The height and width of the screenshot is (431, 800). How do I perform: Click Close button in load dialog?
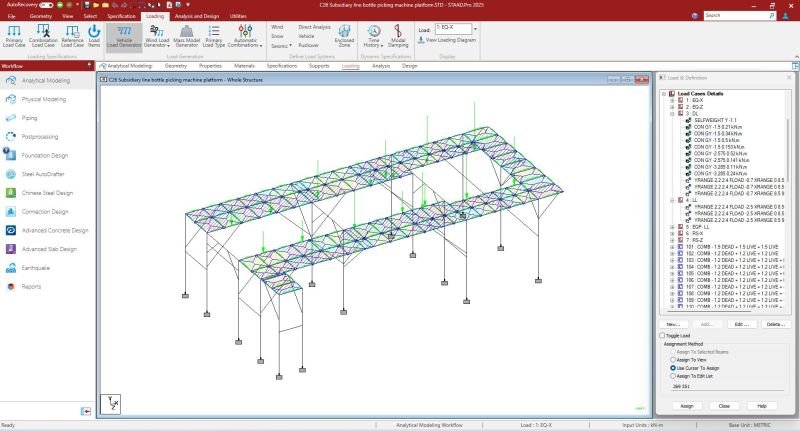click(x=724, y=406)
